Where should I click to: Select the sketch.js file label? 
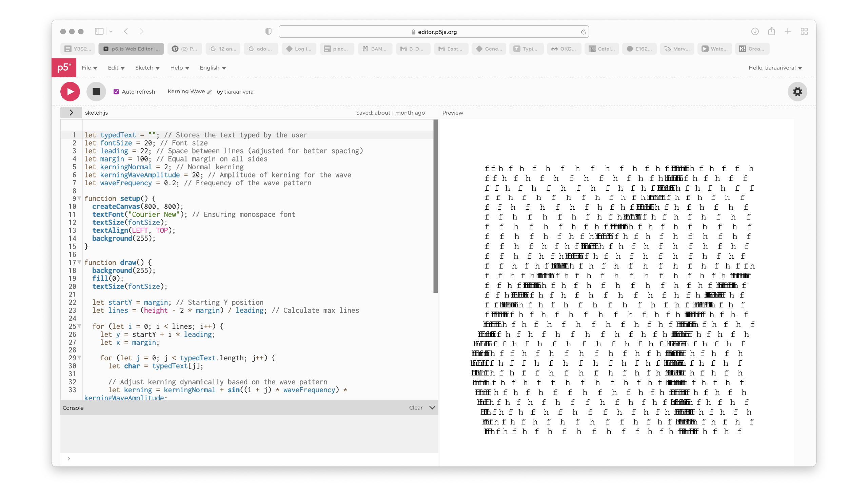coord(96,113)
